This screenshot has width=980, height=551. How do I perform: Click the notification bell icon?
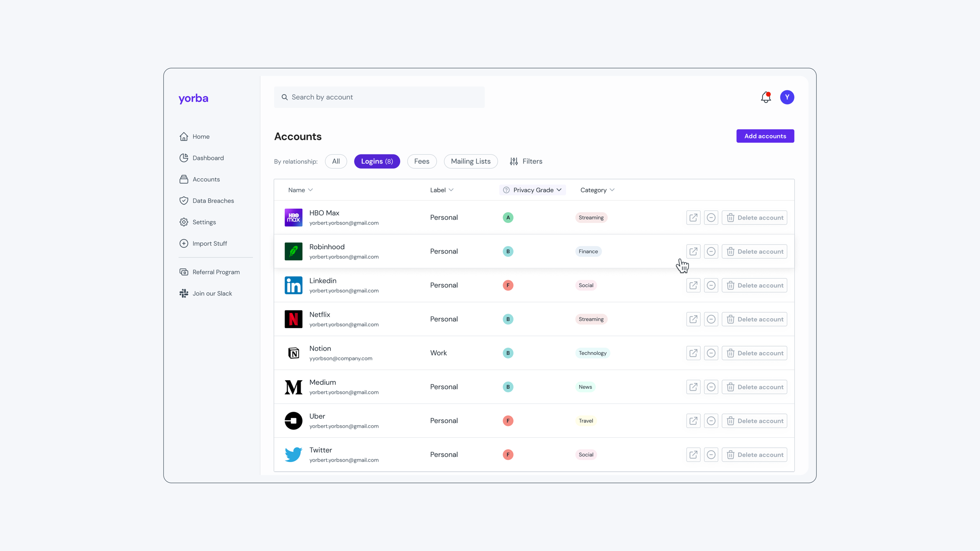click(766, 97)
